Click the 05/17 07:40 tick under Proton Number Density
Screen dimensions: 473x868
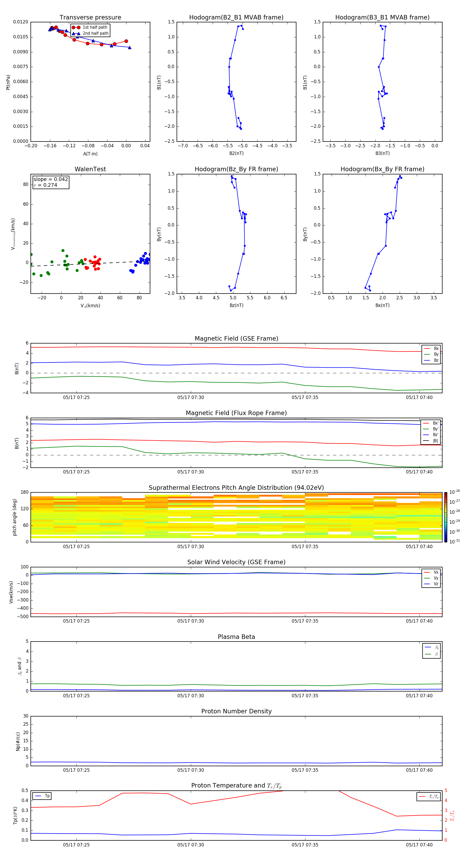(419, 770)
